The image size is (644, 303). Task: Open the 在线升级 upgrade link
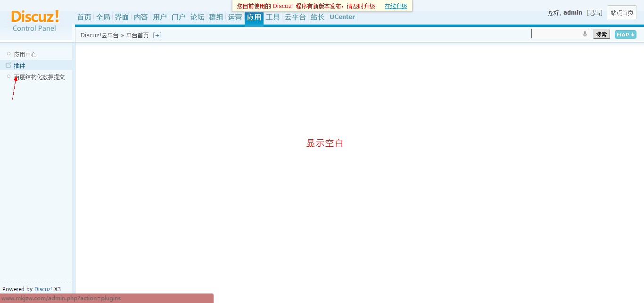396,6
